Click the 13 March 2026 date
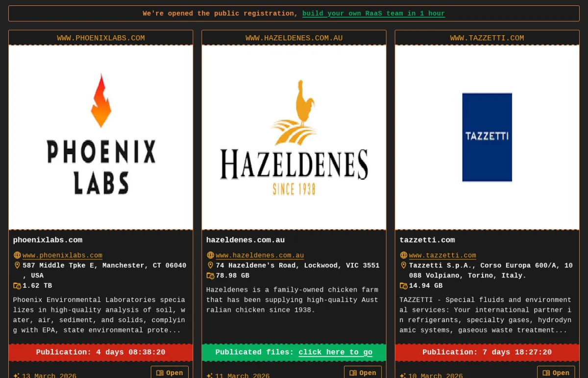Viewport: 588px width, 378px height. click(49, 375)
